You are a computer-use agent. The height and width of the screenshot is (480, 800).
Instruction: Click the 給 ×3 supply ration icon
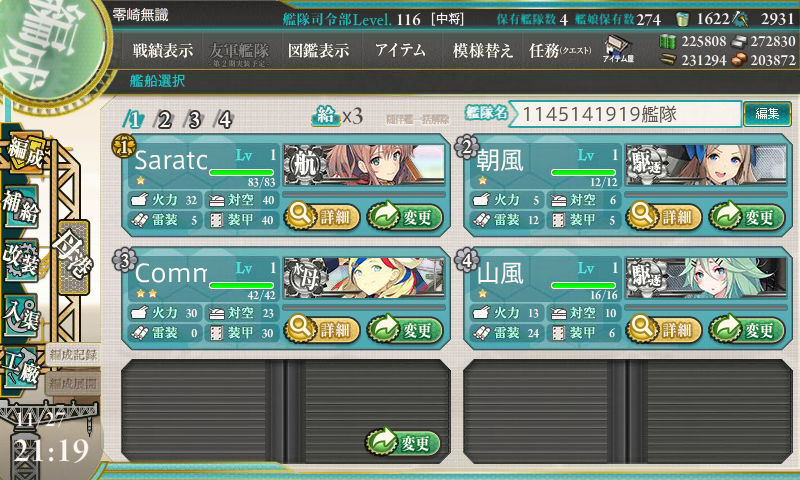(x=337, y=116)
